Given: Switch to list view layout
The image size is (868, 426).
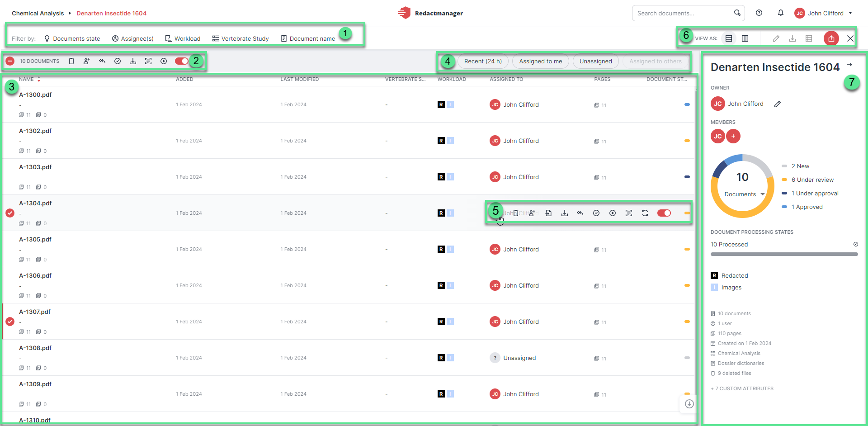Looking at the screenshot, I should coord(729,38).
